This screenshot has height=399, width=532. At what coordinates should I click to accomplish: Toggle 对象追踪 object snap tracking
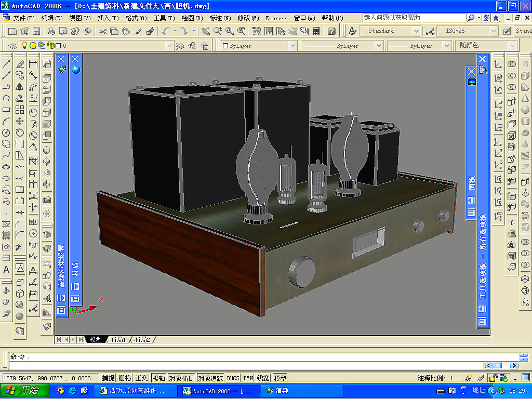[211, 378]
